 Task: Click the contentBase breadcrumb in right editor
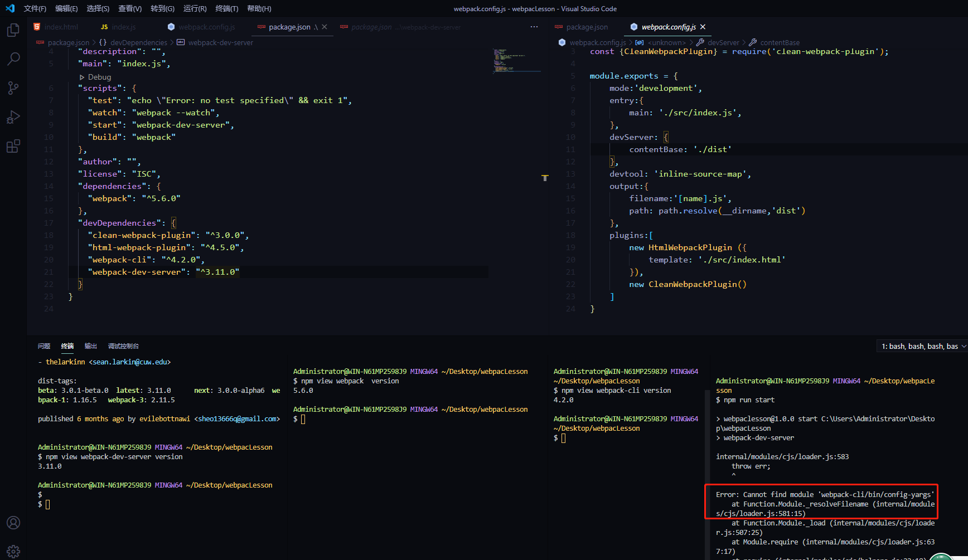point(780,42)
